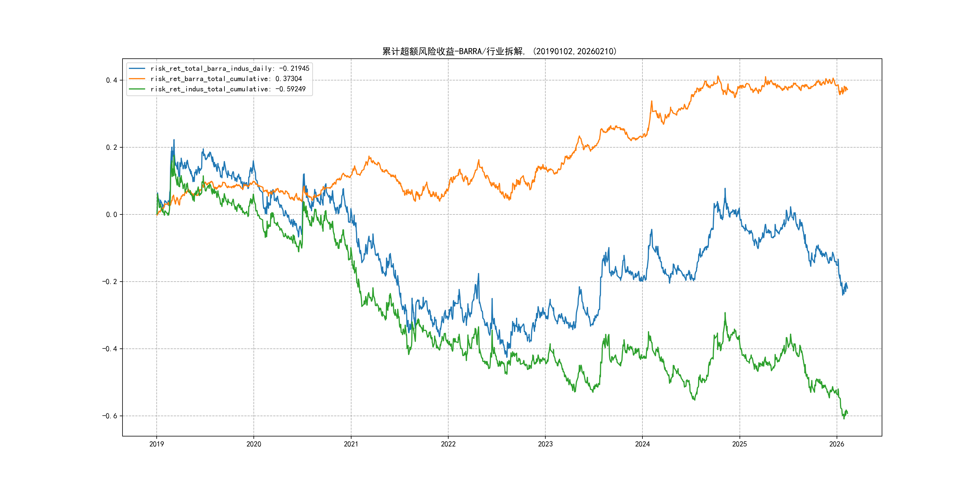This screenshot has width=980, height=490.
Task: Click the 0.4 y-axis tick label
Action: (x=112, y=80)
